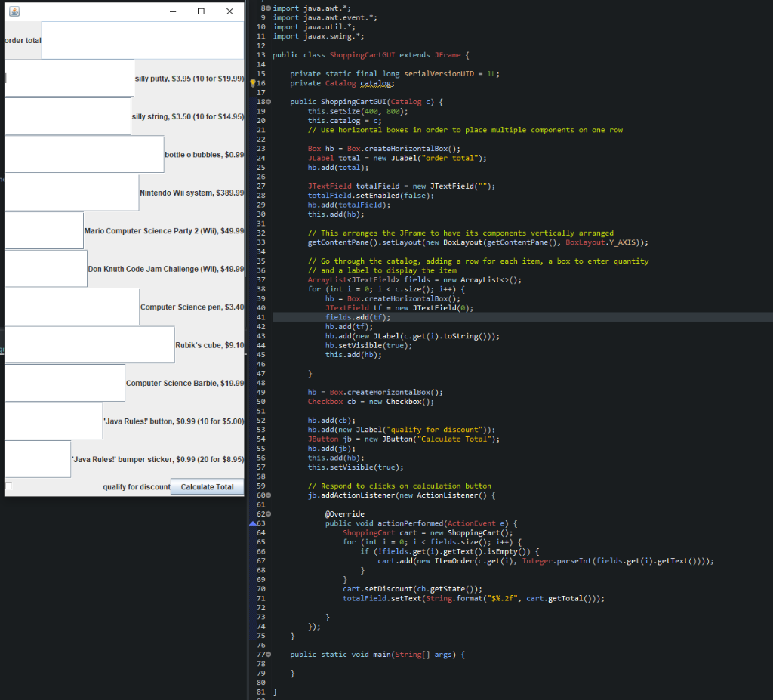Check the "qualify for discount" checkbox
Screen dimensions: 773x700
click(8, 486)
